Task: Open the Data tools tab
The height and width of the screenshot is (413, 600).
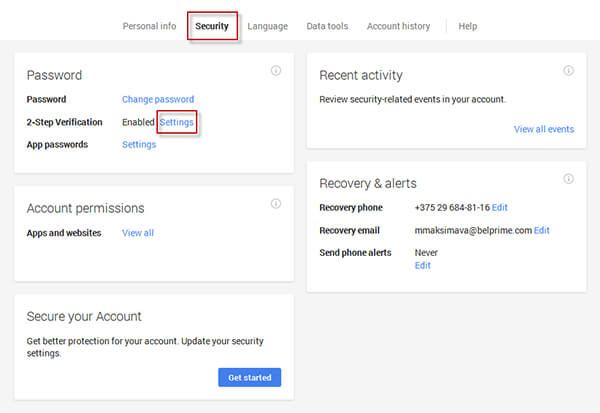Action: (x=327, y=26)
